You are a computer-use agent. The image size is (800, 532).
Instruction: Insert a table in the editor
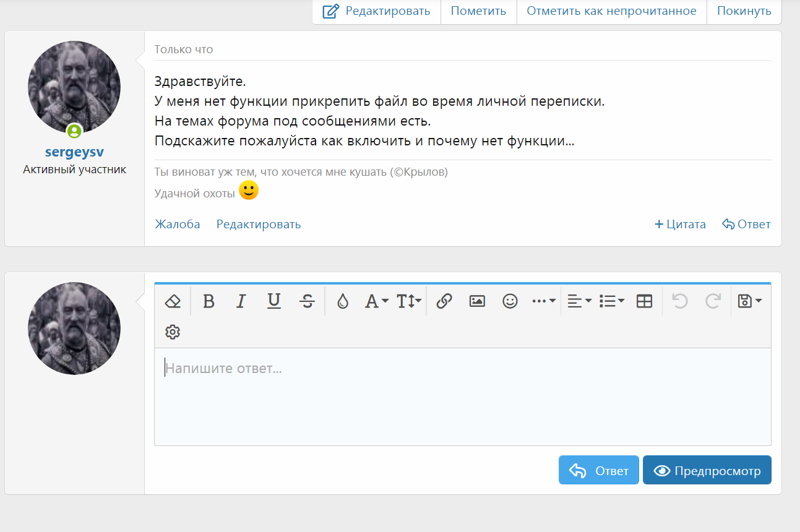point(645,301)
